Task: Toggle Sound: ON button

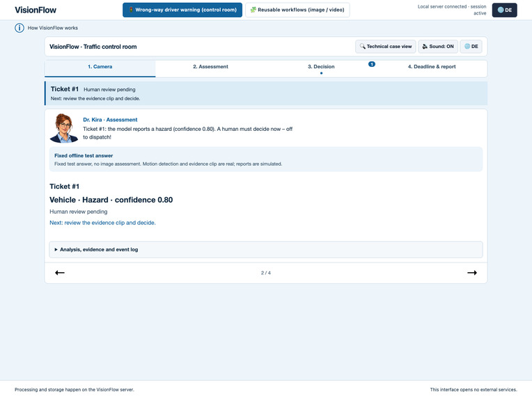Action: click(x=438, y=47)
